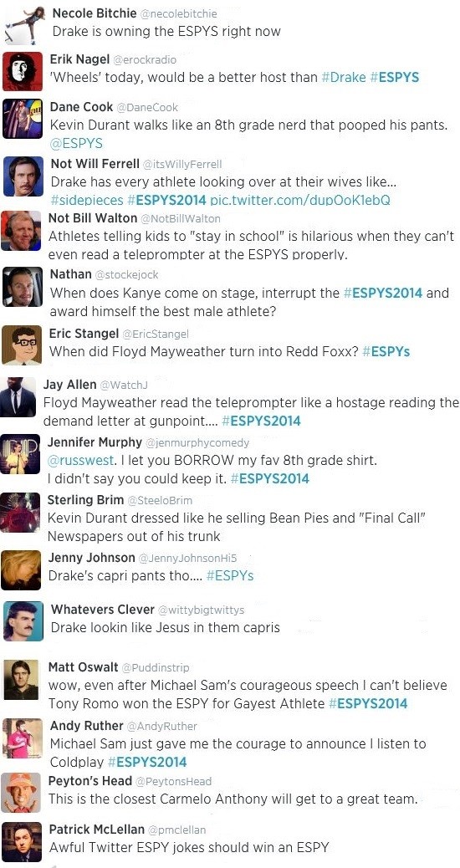The width and height of the screenshot is (460, 868).
Task: Open Dane Cook's avatar image
Action: (23, 119)
